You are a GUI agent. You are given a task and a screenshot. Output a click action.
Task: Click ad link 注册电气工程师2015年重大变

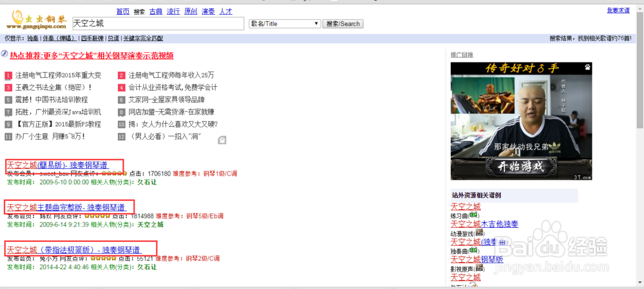pyautogui.click(x=59, y=75)
